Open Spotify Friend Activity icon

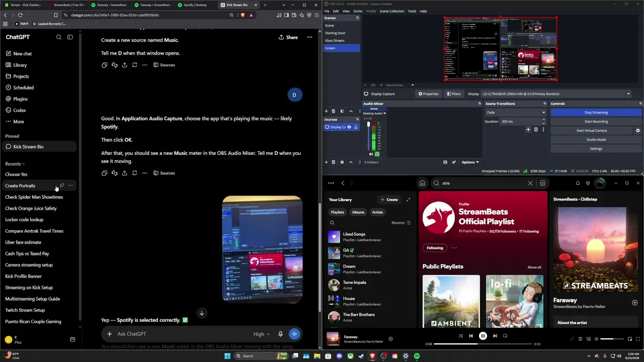[x=588, y=183]
